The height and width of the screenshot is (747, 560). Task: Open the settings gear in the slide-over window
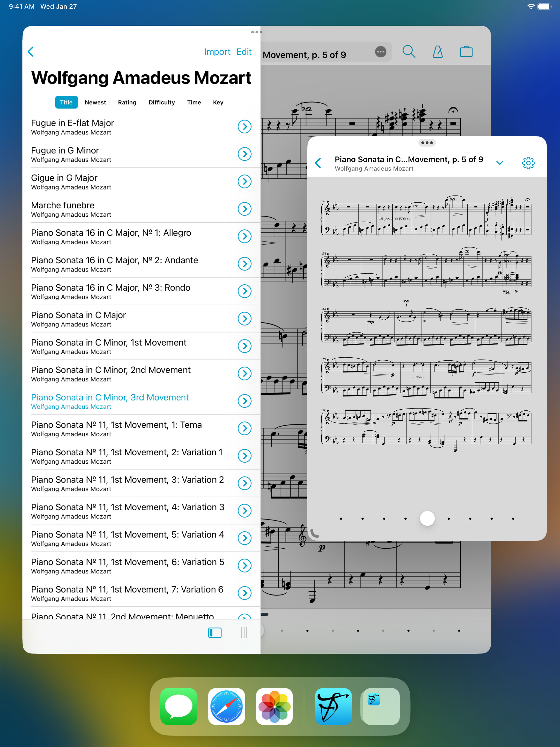click(528, 163)
